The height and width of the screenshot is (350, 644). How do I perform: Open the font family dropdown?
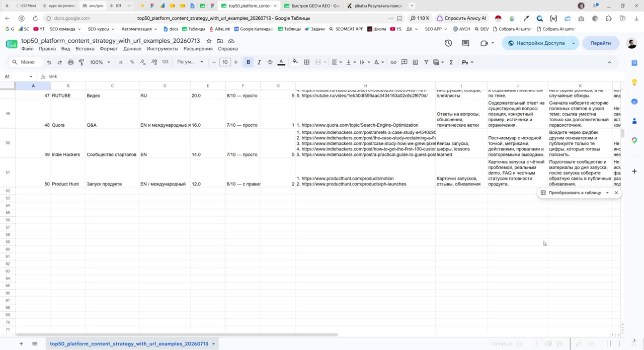190,62
